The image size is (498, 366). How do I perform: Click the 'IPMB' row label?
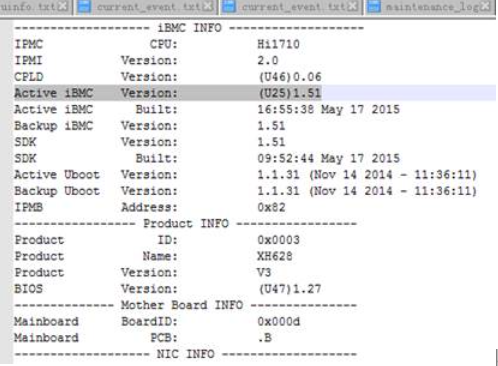(29, 207)
